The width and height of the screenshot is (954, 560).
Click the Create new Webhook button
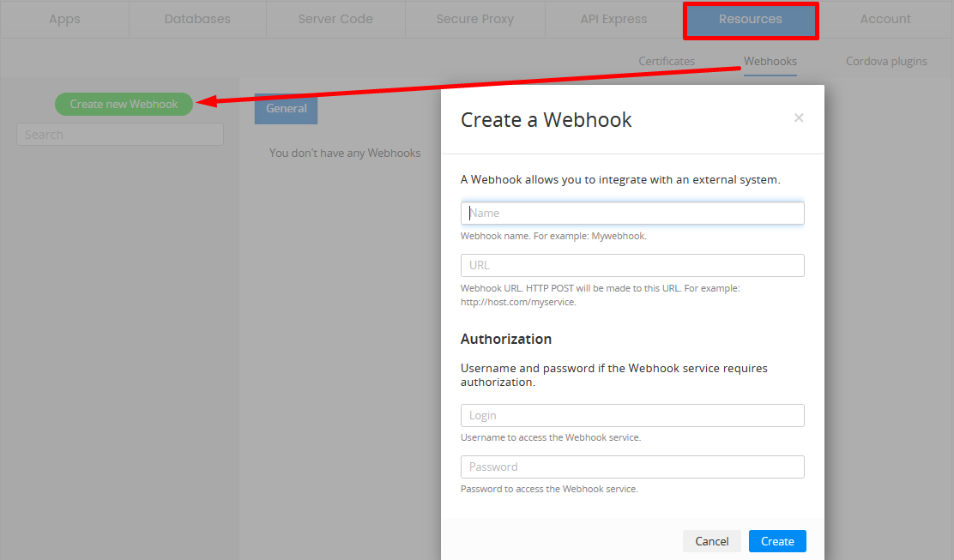pos(124,104)
